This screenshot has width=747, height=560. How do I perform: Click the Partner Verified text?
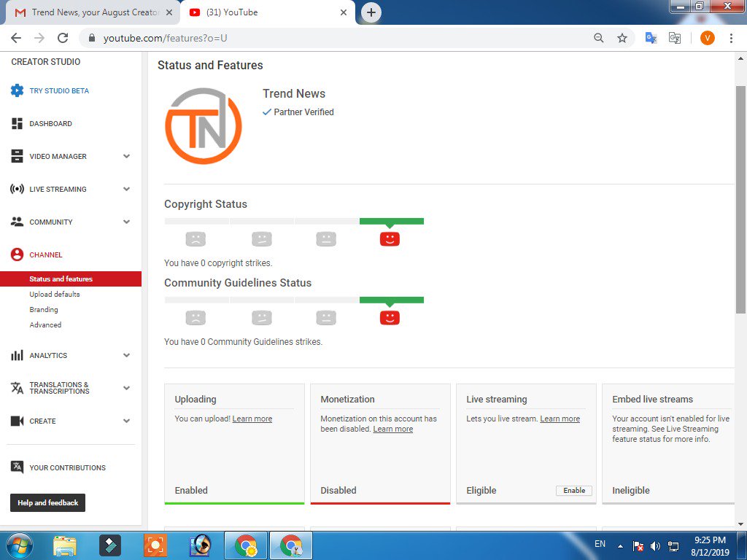303,112
